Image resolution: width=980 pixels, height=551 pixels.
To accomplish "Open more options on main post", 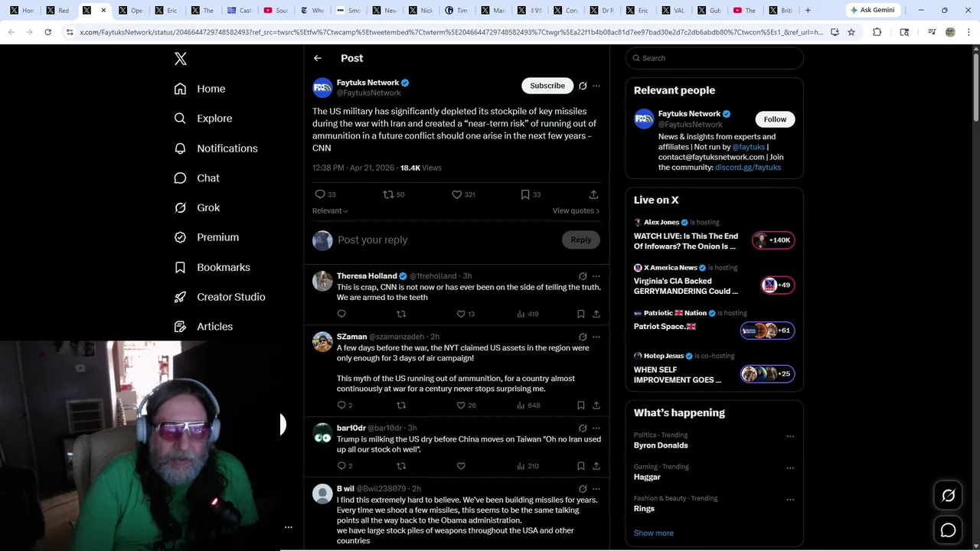I will 596,86.
